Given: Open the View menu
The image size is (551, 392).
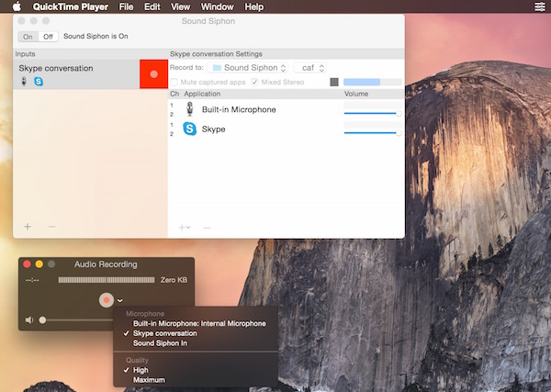Looking at the screenshot, I should click(x=181, y=6).
